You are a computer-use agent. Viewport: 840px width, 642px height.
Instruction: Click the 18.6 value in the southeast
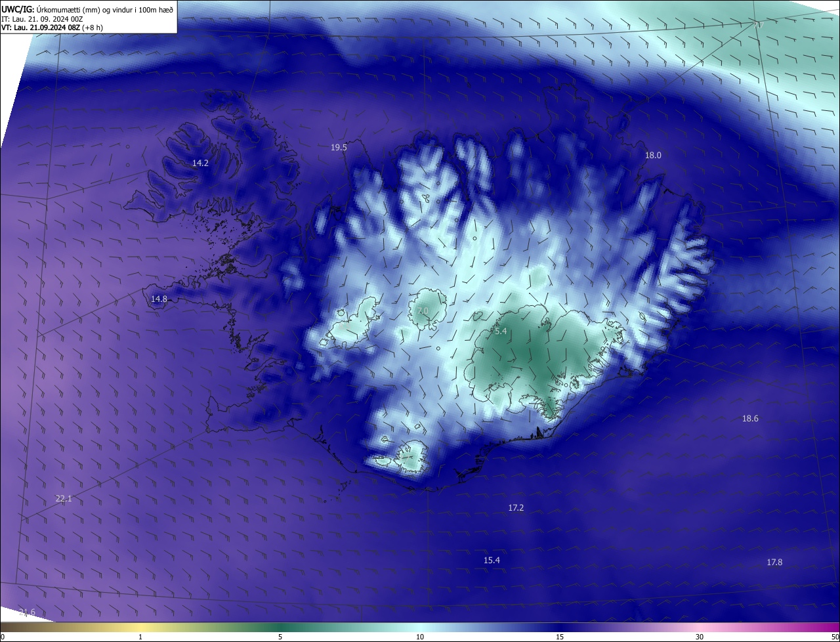point(750,419)
